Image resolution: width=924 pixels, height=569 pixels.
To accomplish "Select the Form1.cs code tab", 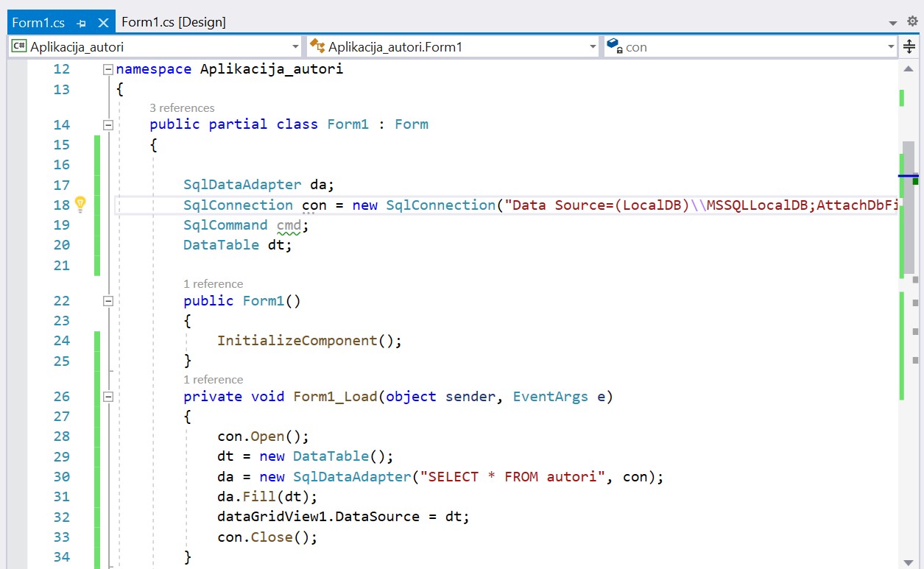I will tap(38, 23).
